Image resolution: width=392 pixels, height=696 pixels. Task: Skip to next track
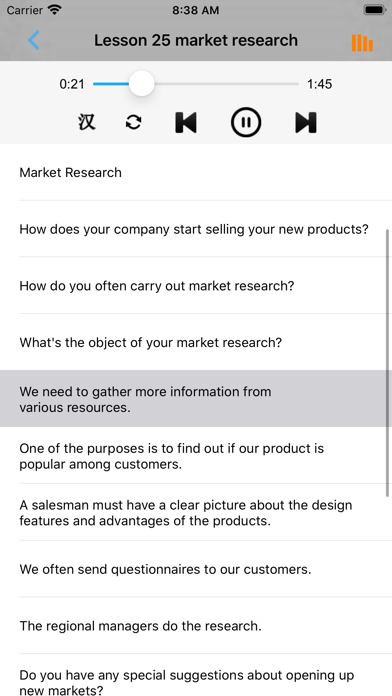[306, 122]
